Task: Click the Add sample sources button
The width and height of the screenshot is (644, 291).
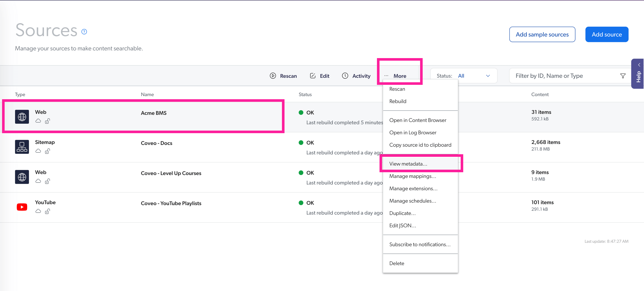Action: click(x=542, y=34)
